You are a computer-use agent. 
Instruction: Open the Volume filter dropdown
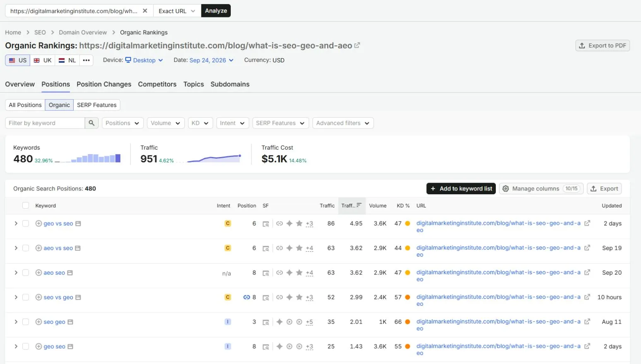[165, 123]
